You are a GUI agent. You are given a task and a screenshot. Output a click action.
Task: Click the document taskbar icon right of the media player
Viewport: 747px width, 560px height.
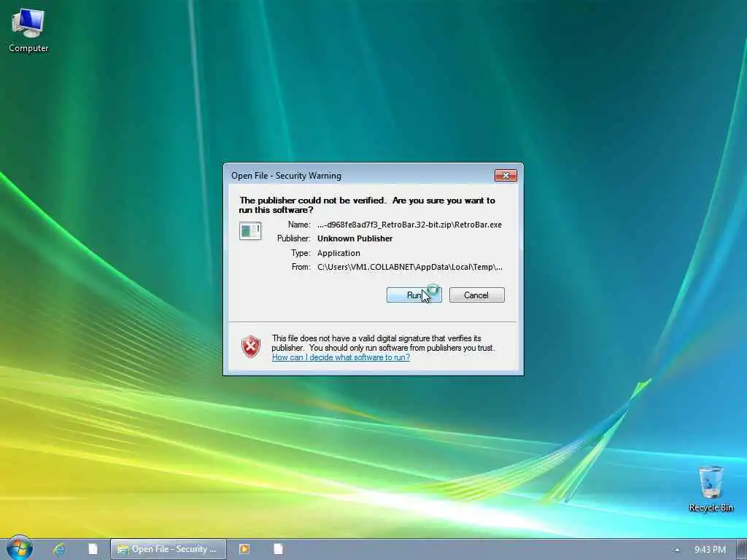[x=278, y=549]
